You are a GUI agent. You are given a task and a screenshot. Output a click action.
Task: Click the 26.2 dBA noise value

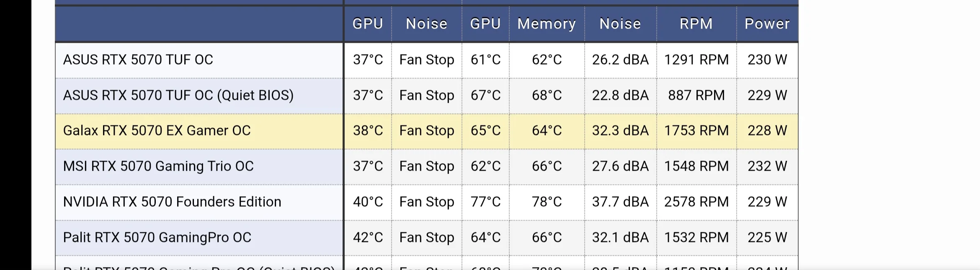tap(620, 60)
